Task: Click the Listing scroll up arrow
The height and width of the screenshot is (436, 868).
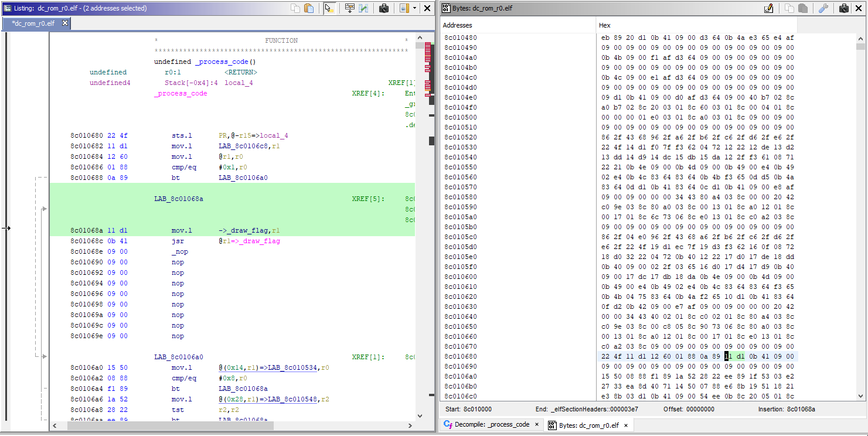Action: pos(419,37)
